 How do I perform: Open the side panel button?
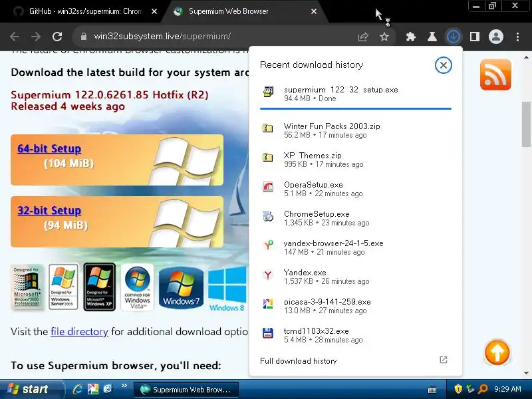pyautogui.click(x=475, y=37)
